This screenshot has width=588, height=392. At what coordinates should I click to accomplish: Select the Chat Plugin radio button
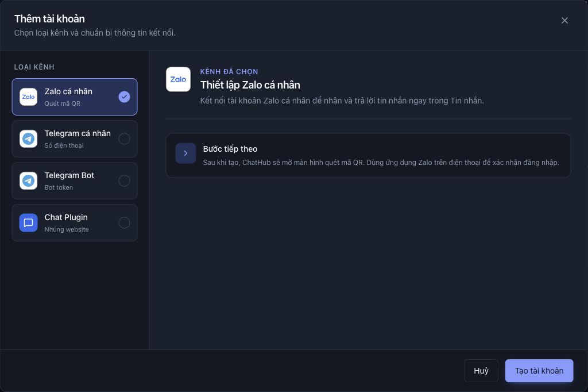(124, 223)
